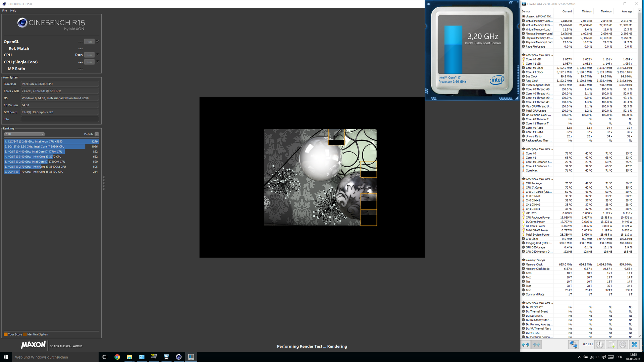The height and width of the screenshot is (362, 644).
Task: Click HWiNFO log file add icon
Action: pyautogui.click(x=611, y=344)
